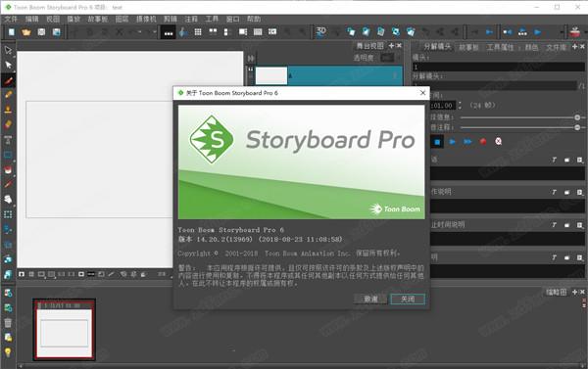Click the lightbulb icon in bottom-left toolbar

tap(8, 352)
